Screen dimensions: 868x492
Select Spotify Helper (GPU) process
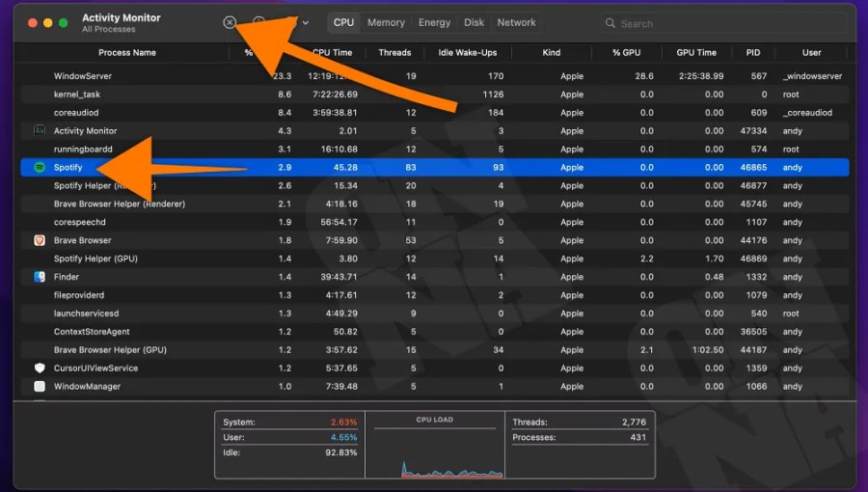95,259
